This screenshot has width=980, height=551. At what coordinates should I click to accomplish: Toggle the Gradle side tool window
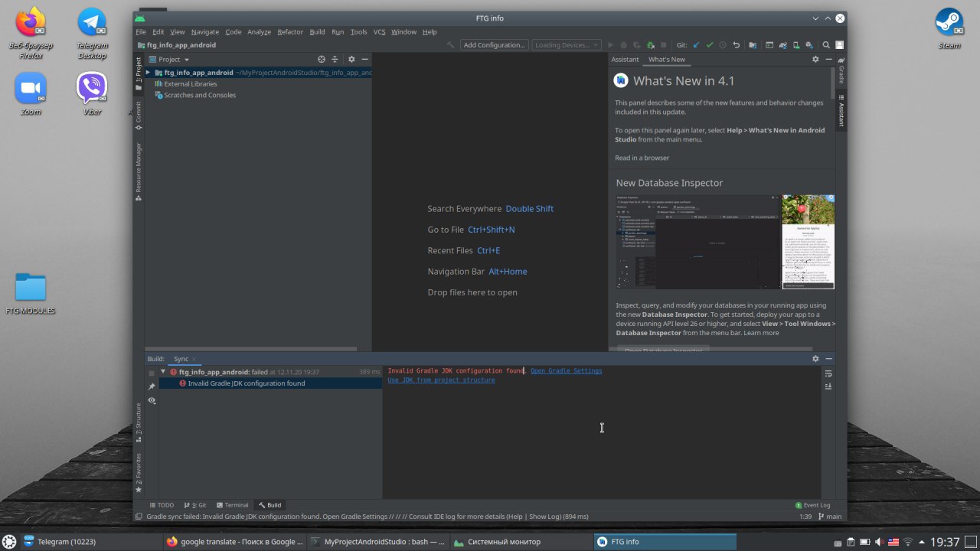[841, 70]
